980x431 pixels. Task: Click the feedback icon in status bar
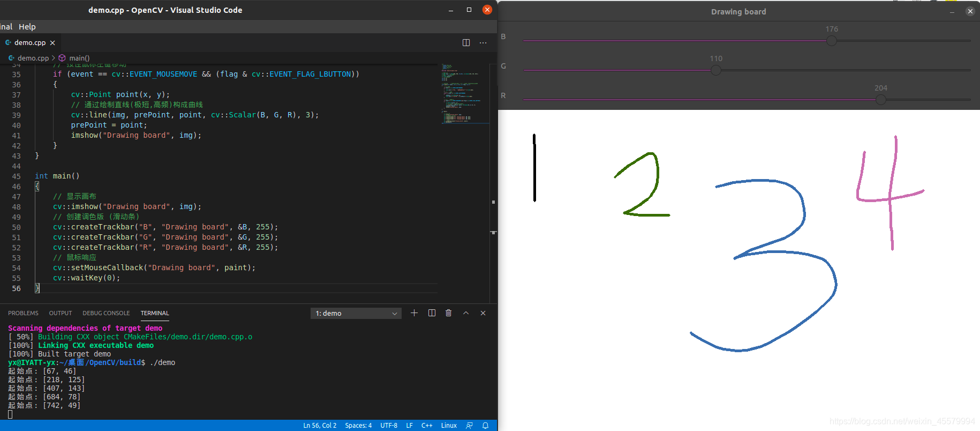click(470, 426)
